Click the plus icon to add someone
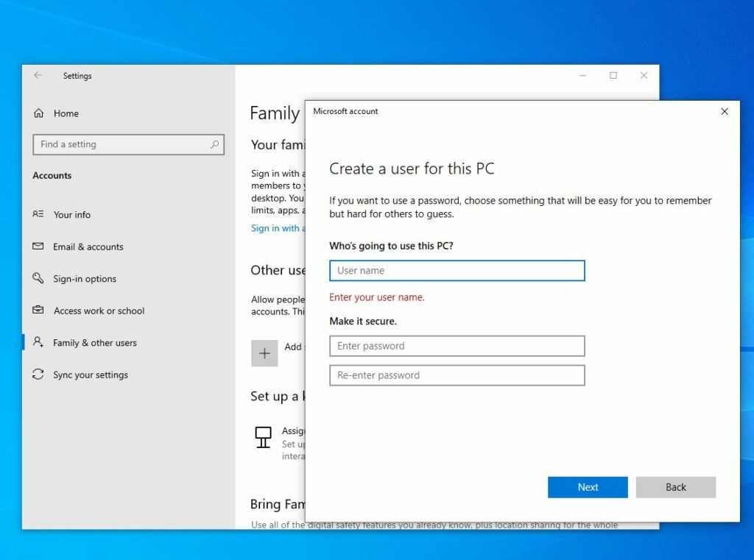The image size is (754, 560). [x=264, y=353]
